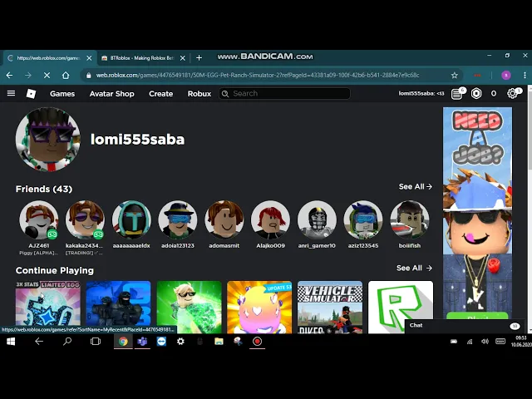Open the Chrome three-dot menu
Screen dimensions: 532x399
[x=525, y=75]
